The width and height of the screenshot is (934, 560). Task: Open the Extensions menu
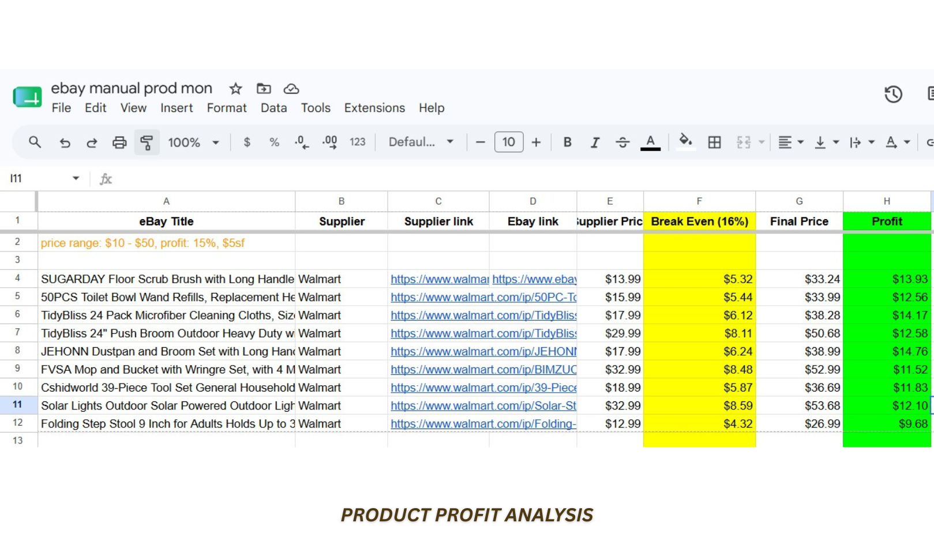[x=374, y=108]
